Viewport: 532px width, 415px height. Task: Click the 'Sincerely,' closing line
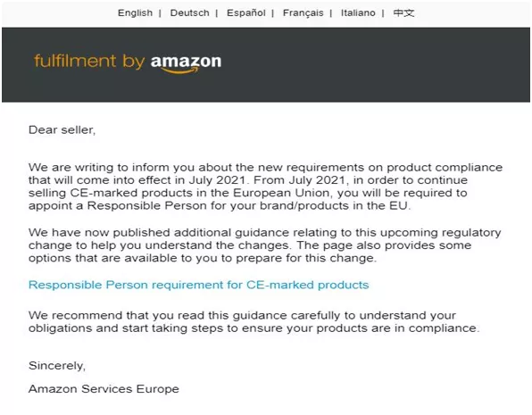coord(57,365)
